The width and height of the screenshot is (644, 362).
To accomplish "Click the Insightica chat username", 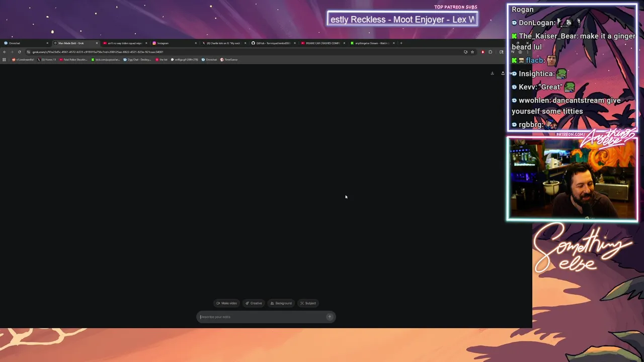I will pos(536,74).
